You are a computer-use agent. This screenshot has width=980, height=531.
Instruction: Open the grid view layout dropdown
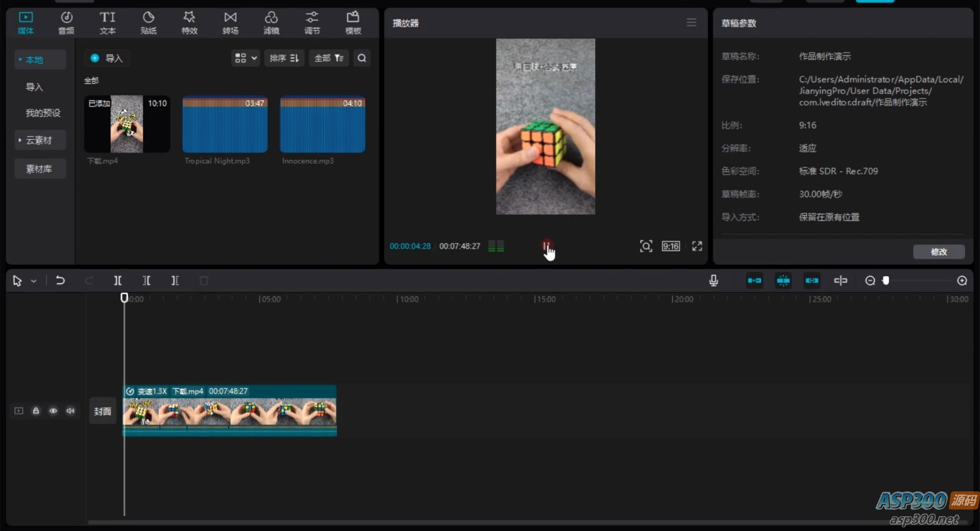click(x=245, y=58)
